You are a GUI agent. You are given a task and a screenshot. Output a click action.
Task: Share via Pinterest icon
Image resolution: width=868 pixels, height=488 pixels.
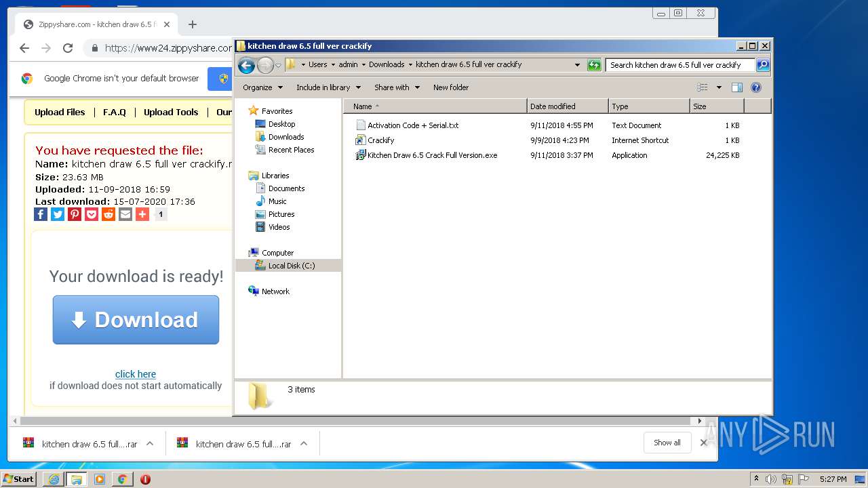tap(75, 214)
